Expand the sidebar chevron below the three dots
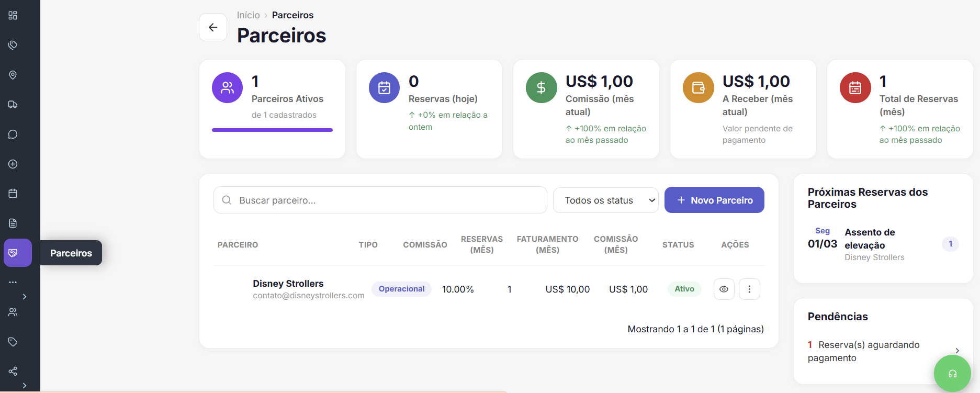The image size is (980, 393). [25, 297]
